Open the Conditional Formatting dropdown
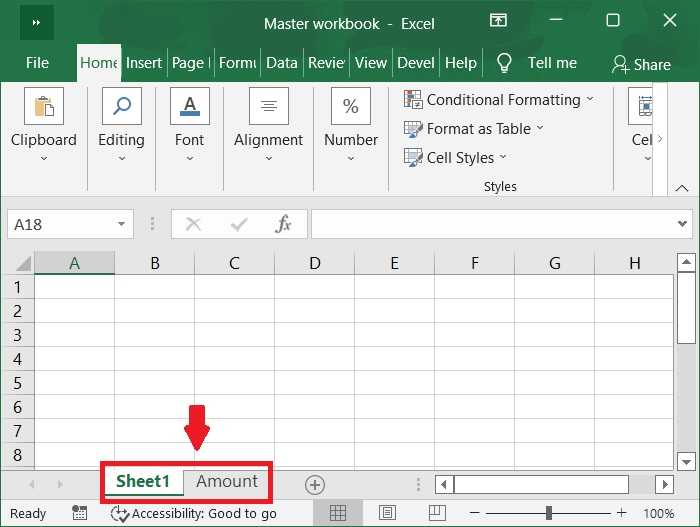The width and height of the screenshot is (700, 527). [x=590, y=98]
